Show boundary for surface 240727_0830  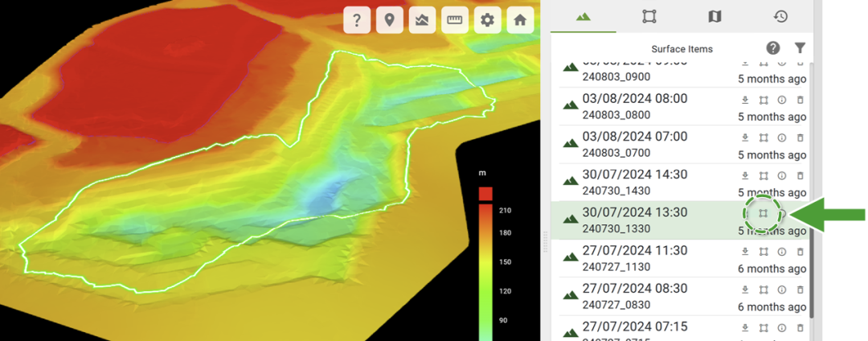(x=764, y=290)
